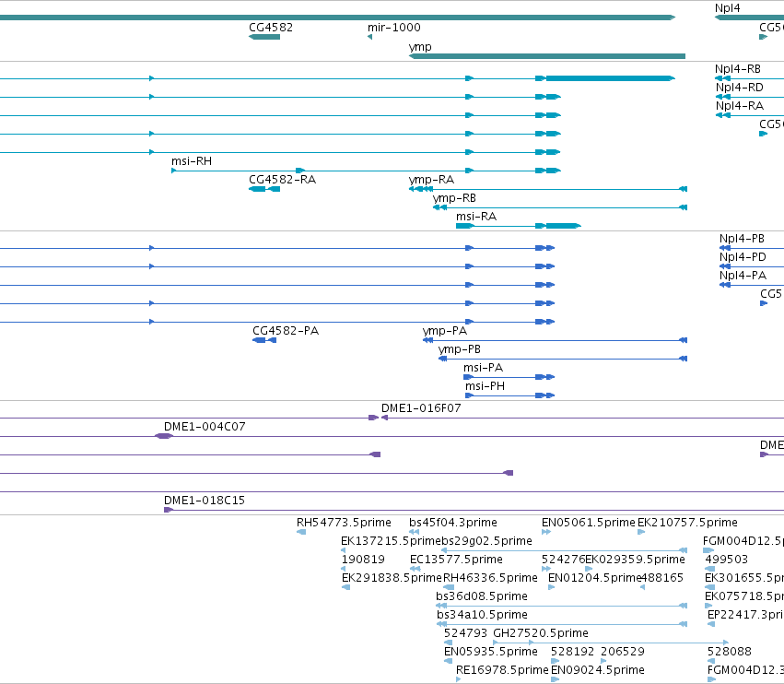Select EST RH54773.5prime label
The image size is (784, 684).
point(344,523)
